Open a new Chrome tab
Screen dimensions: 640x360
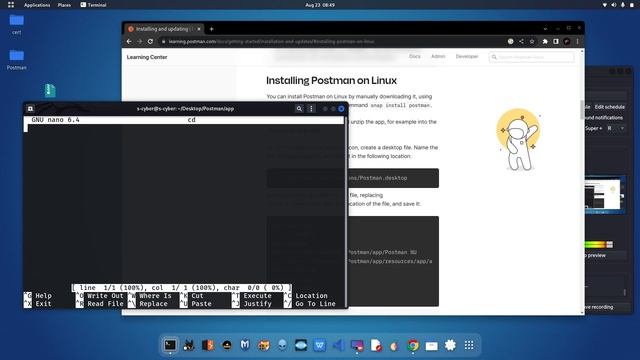pyautogui.click(x=211, y=29)
